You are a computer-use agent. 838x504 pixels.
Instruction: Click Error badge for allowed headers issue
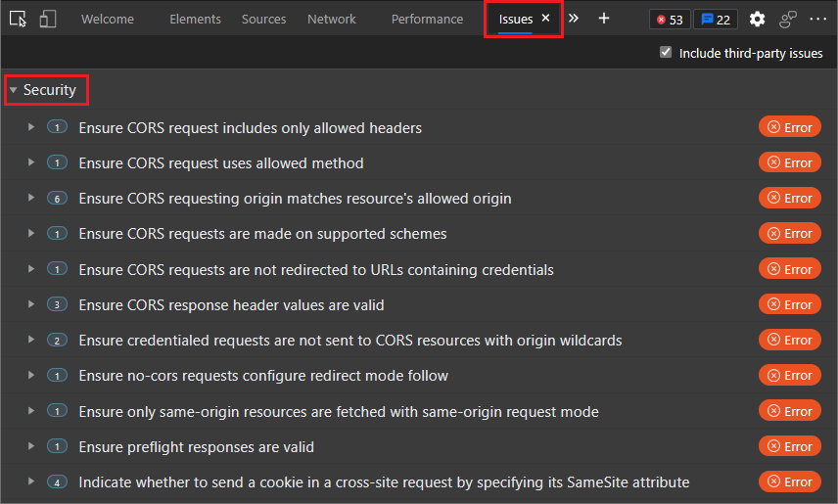pos(790,127)
